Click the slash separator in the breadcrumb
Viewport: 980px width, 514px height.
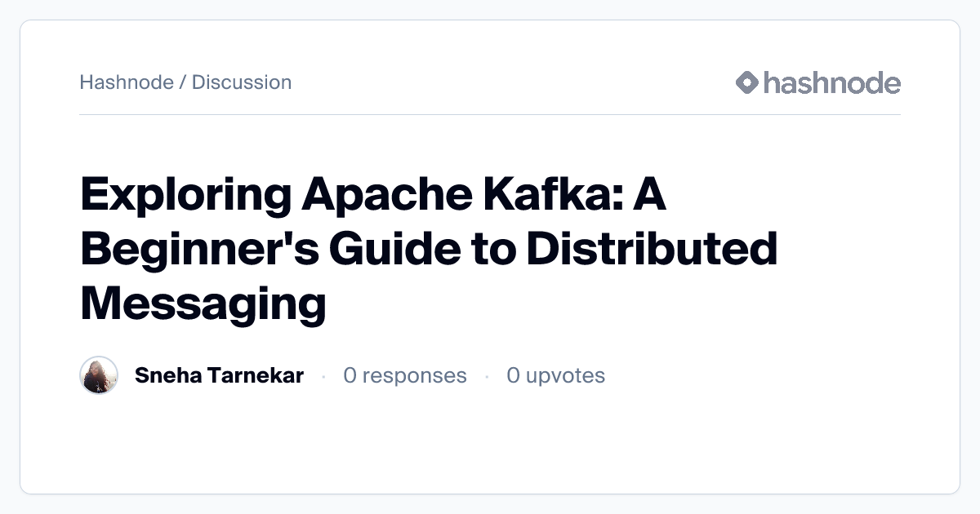(x=183, y=82)
